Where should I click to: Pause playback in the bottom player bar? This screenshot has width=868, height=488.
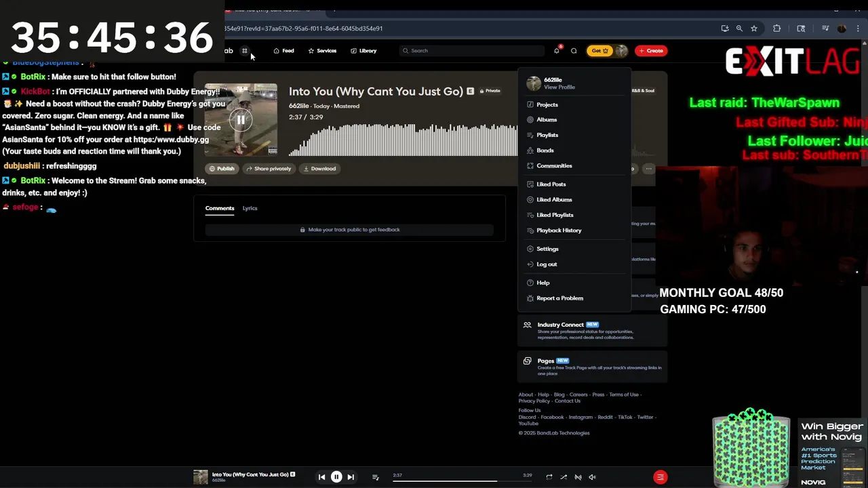click(x=336, y=477)
